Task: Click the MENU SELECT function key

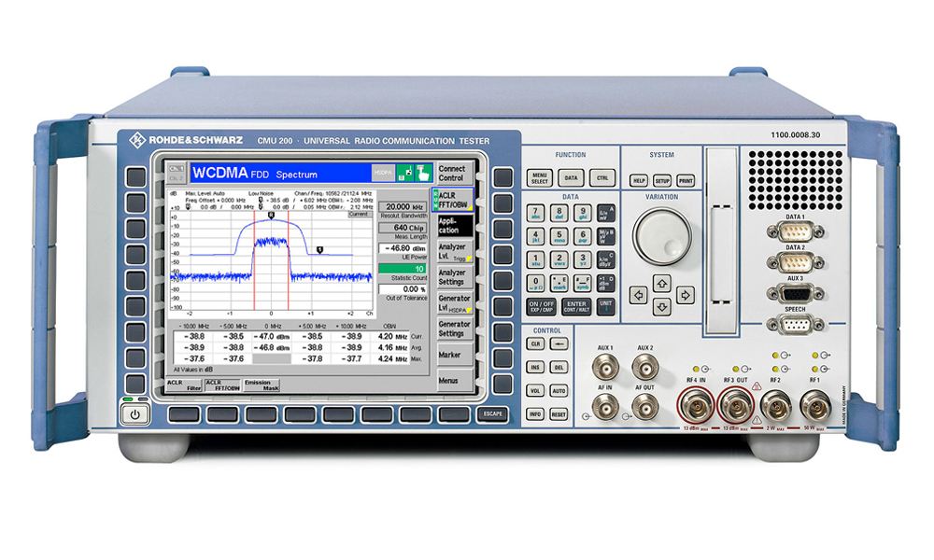Action: point(540,178)
